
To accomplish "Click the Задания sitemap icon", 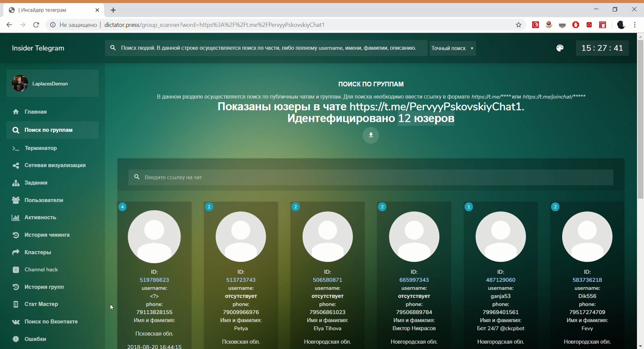I will click(16, 183).
